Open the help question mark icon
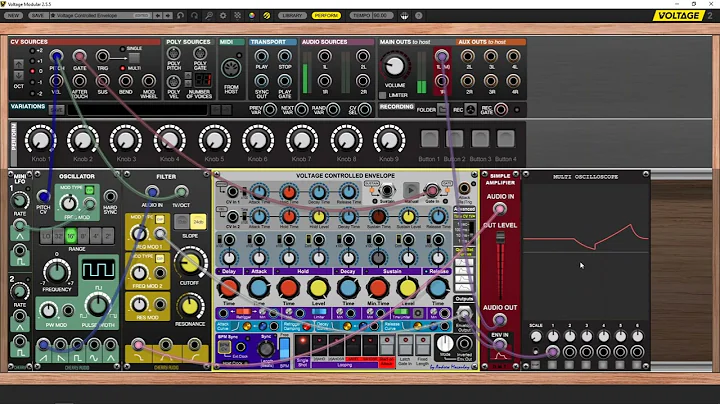This screenshot has width=720, height=404. (x=418, y=15)
